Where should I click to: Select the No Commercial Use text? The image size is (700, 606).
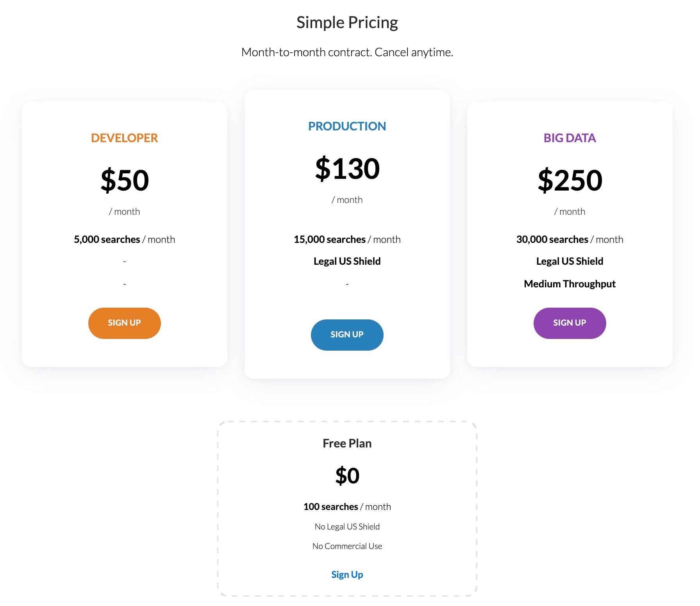coord(347,546)
